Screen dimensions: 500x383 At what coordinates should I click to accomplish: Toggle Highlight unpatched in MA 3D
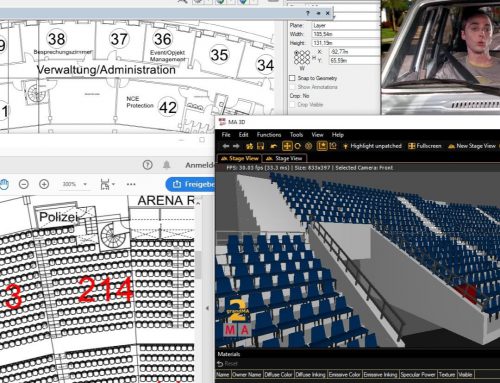(x=372, y=146)
